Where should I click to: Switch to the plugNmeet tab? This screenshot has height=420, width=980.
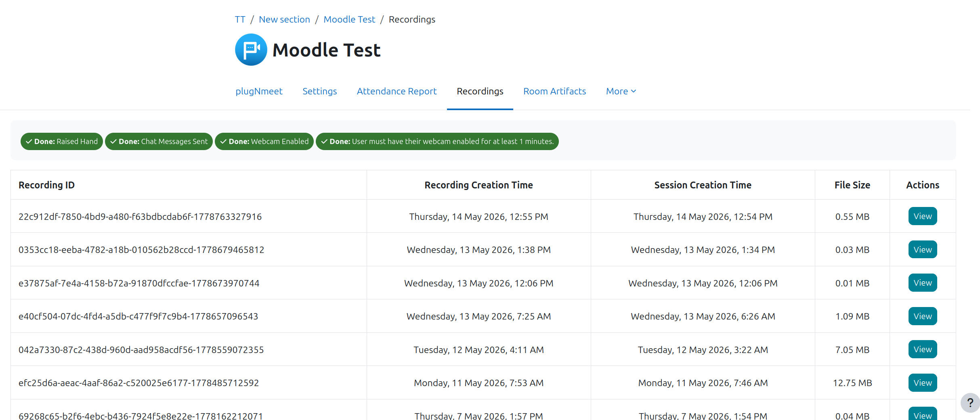pyautogui.click(x=259, y=91)
